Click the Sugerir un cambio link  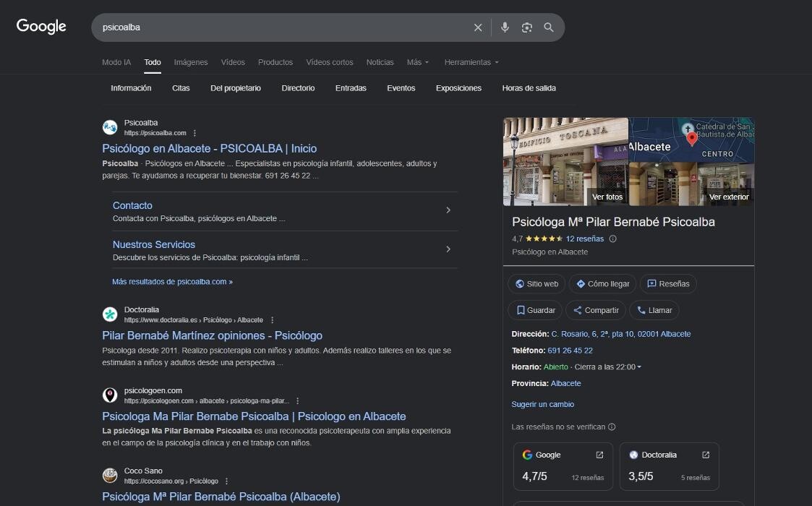pyautogui.click(x=542, y=404)
